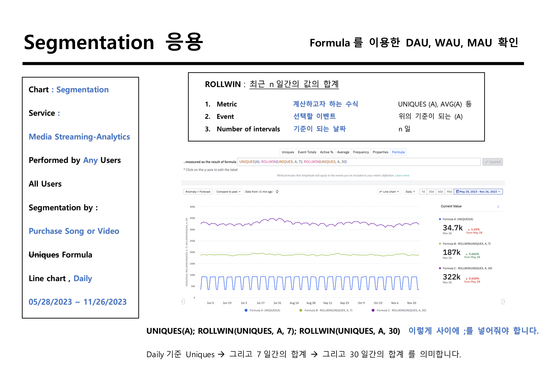Click Formula C purple dot in Current Value
The width and height of the screenshot is (554, 392).
coord(440,269)
